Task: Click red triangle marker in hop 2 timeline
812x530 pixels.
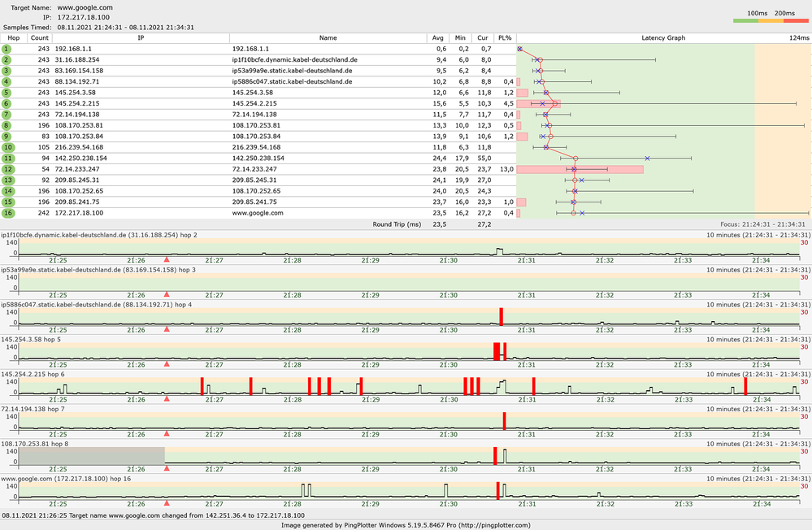Action: click(x=167, y=259)
